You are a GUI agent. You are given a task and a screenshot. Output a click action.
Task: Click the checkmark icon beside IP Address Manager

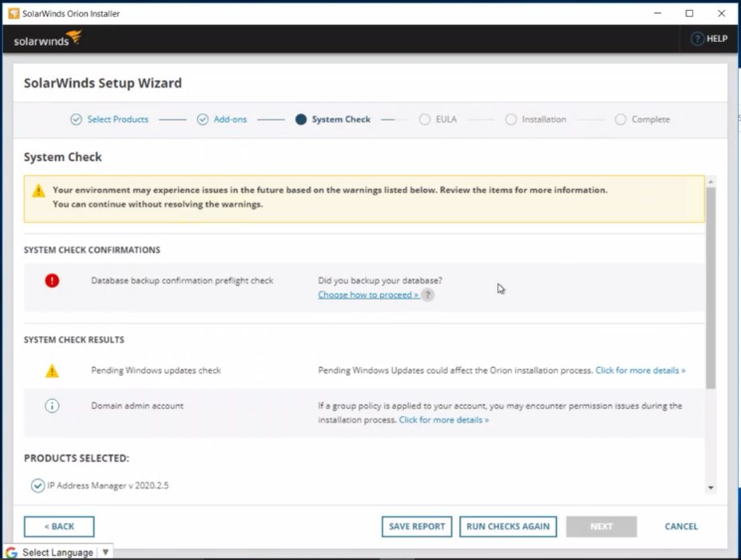(x=38, y=485)
